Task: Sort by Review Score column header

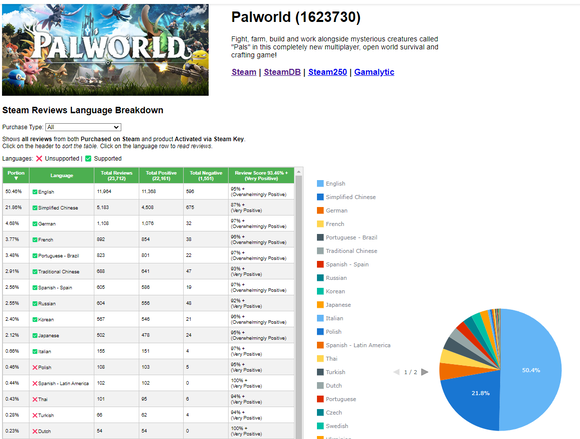Action: pyautogui.click(x=261, y=175)
